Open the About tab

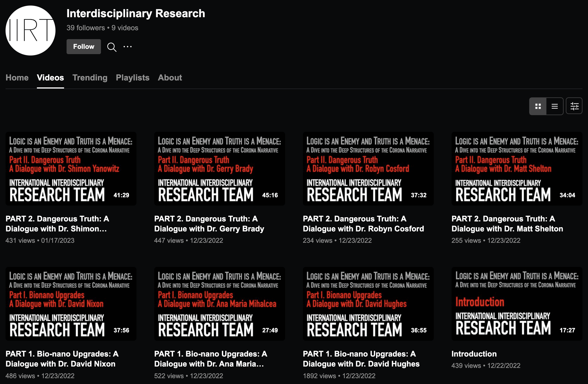[x=170, y=78]
